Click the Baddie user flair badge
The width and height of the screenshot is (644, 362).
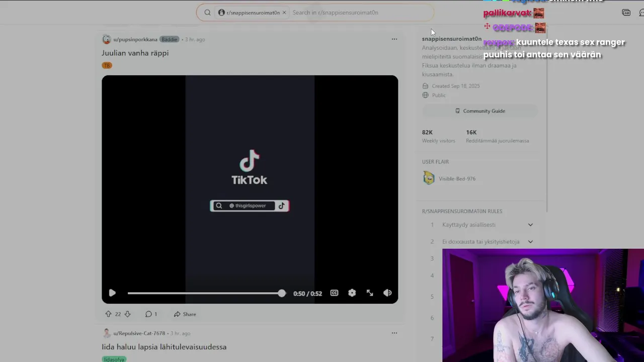[x=169, y=39]
